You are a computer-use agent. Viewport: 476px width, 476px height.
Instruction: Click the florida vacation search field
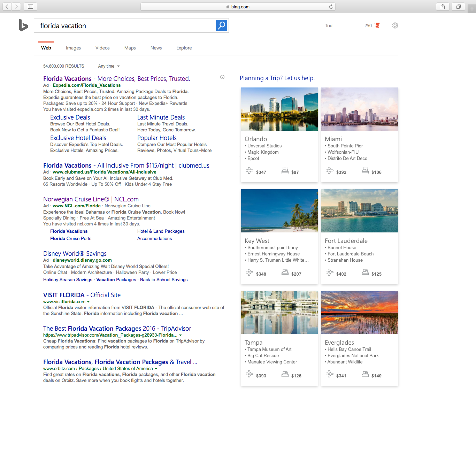click(125, 25)
